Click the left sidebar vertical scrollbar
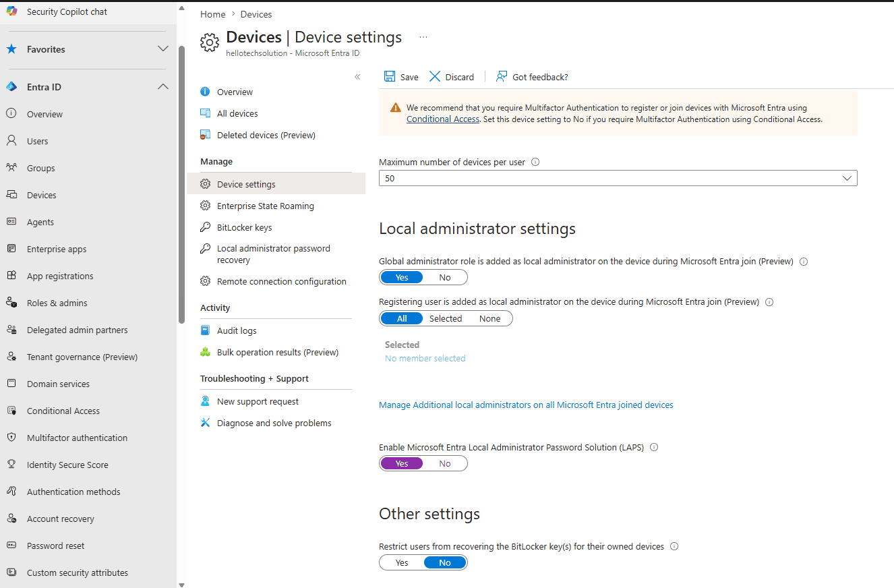This screenshot has height=588, width=894. click(181, 185)
